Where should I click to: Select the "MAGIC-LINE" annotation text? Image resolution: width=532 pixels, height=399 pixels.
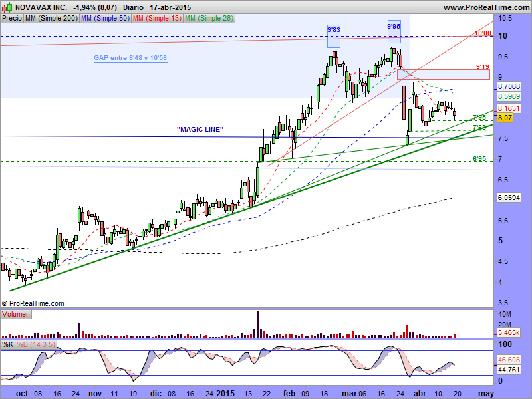(x=200, y=130)
